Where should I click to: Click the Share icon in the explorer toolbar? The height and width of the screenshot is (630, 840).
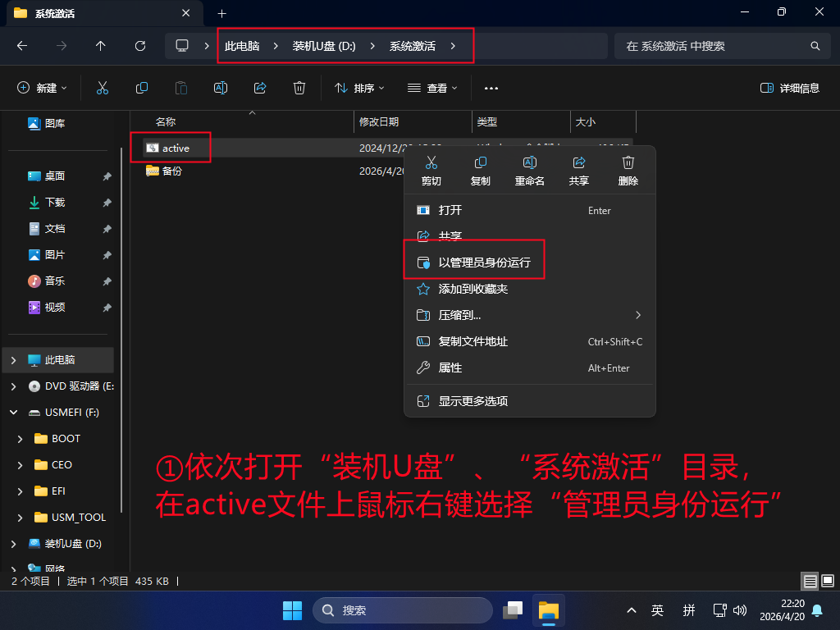coord(259,88)
